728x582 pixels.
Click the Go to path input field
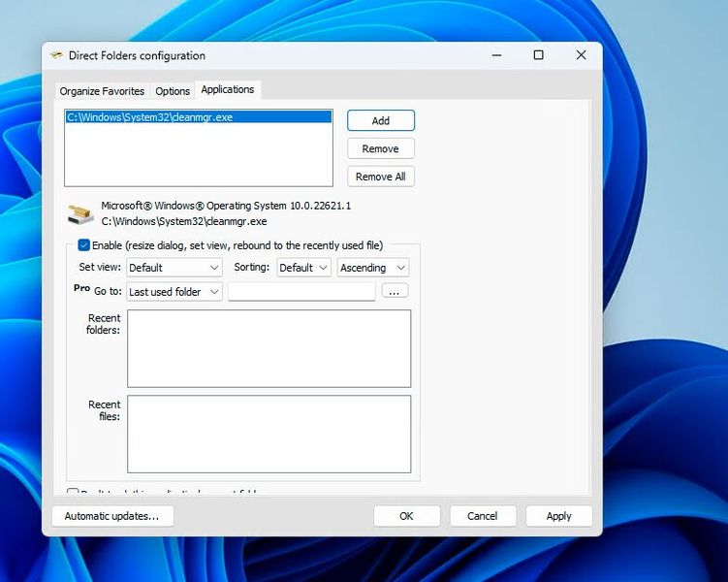pos(301,291)
